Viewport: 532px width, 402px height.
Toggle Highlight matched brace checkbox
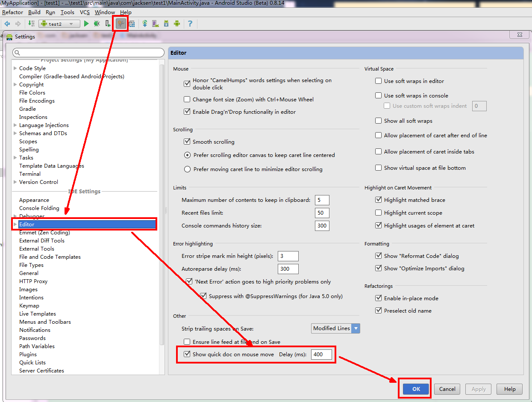coord(378,200)
